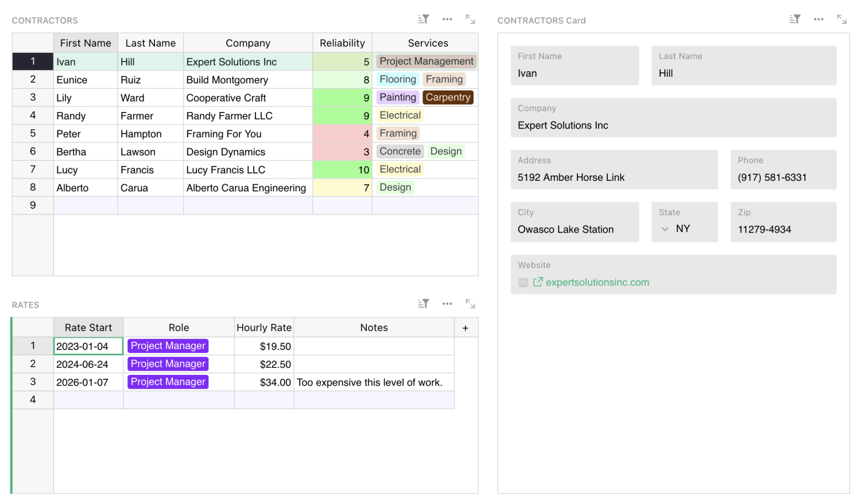This screenshot has width=861, height=504.
Task: Click the Reliability column header
Action: [x=342, y=43]
